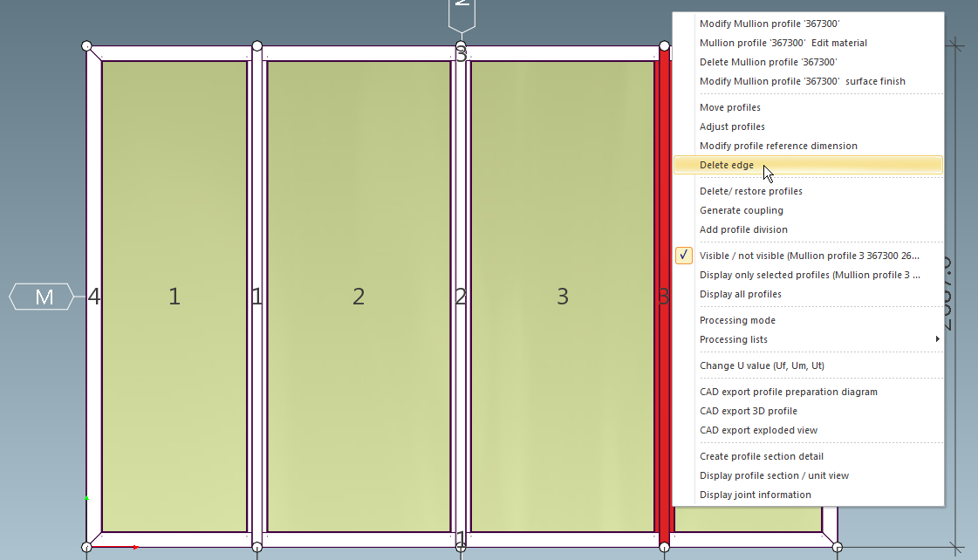Click the bottom node of mullion 2
978x560 pixels.
[461, 547]
